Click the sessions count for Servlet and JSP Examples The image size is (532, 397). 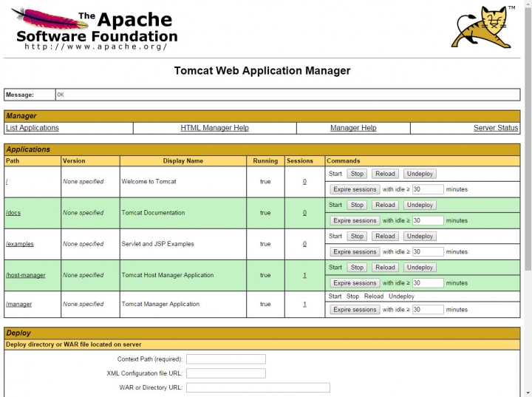(304, 244)
